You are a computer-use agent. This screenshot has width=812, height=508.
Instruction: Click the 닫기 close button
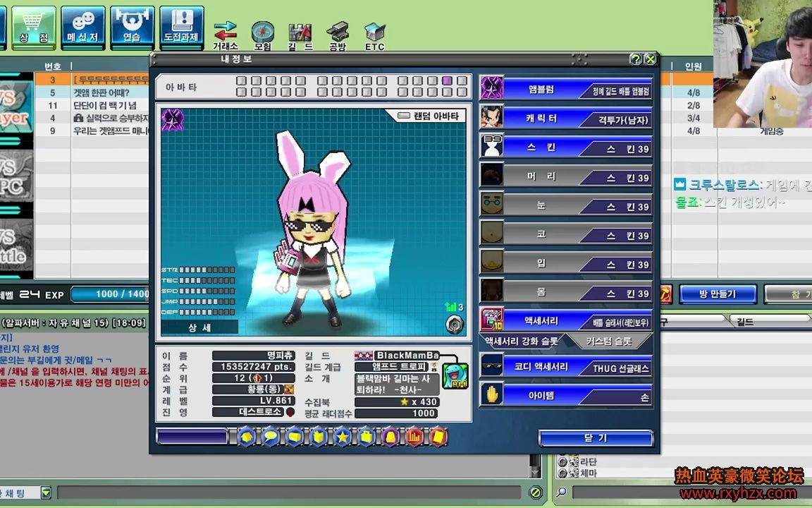[x=596, y=438]
